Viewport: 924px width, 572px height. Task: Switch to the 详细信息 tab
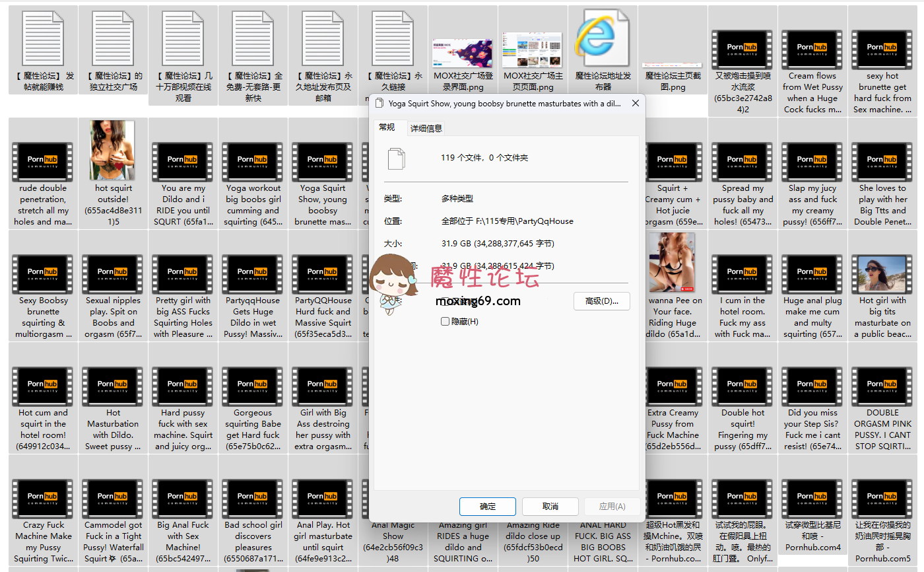(x=426, y=128)
